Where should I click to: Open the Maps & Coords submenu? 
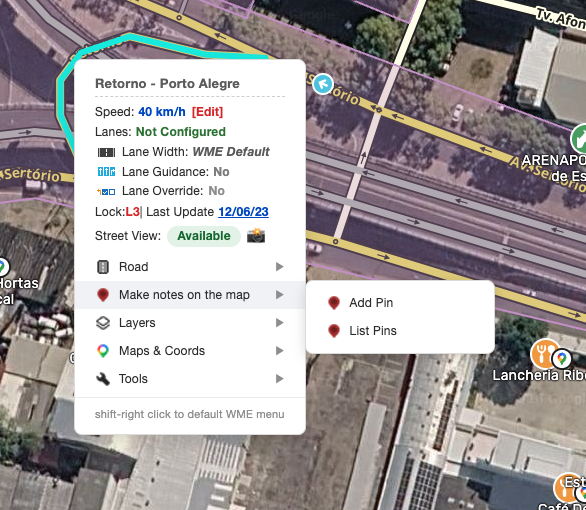click(190, 351)
